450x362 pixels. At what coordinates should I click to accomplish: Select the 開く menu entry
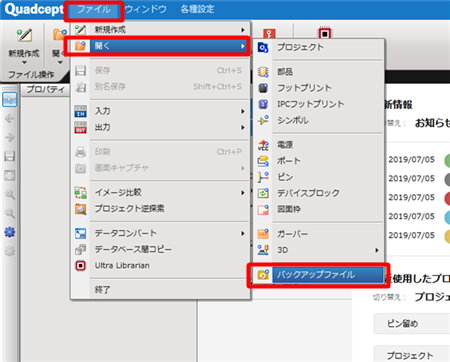160,46
